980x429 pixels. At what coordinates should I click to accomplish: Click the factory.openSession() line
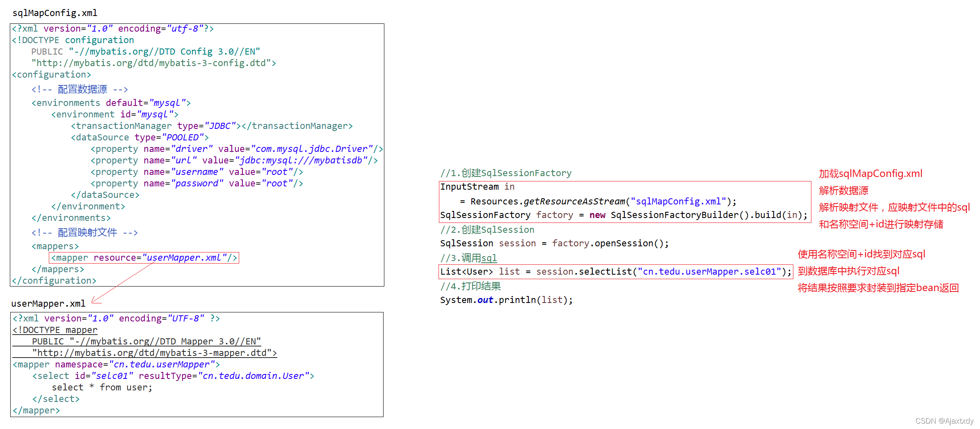point(555,243)
